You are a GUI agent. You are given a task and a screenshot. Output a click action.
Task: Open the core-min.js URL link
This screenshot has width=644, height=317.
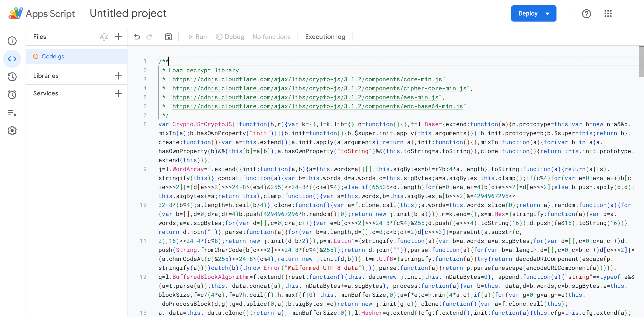pyautogui.click(x=307, y=79)
